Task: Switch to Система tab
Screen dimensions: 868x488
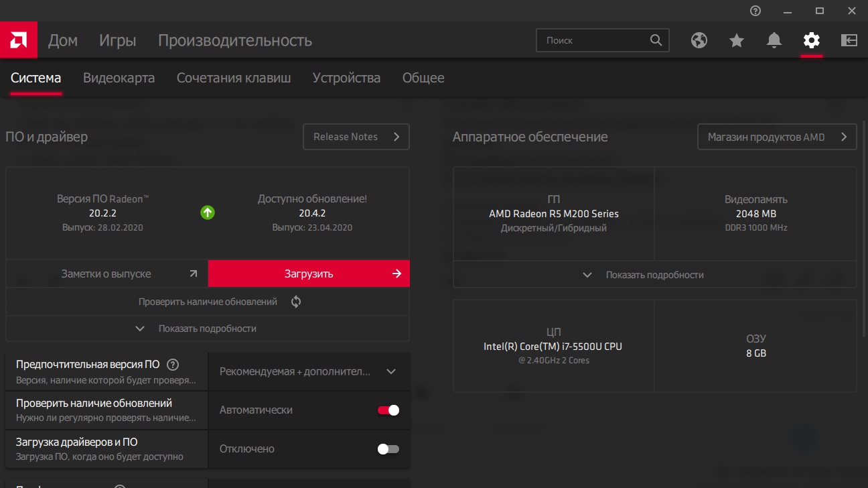Action: [35, 78]
